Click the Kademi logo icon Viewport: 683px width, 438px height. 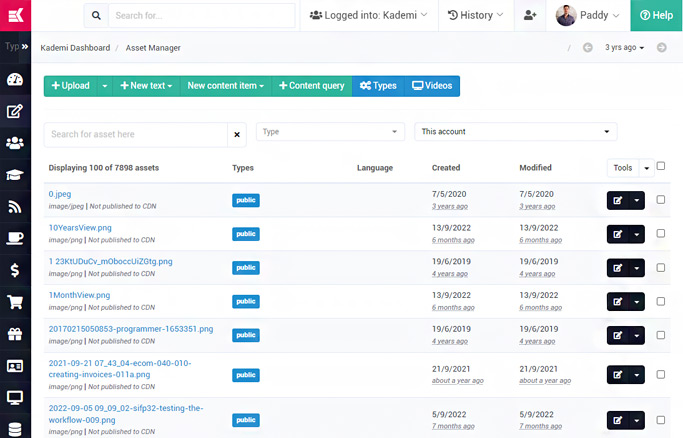[x=15, y=15]
